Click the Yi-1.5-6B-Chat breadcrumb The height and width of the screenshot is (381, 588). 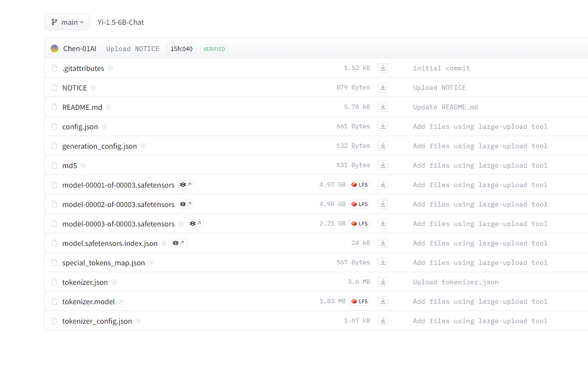[121, 22]
